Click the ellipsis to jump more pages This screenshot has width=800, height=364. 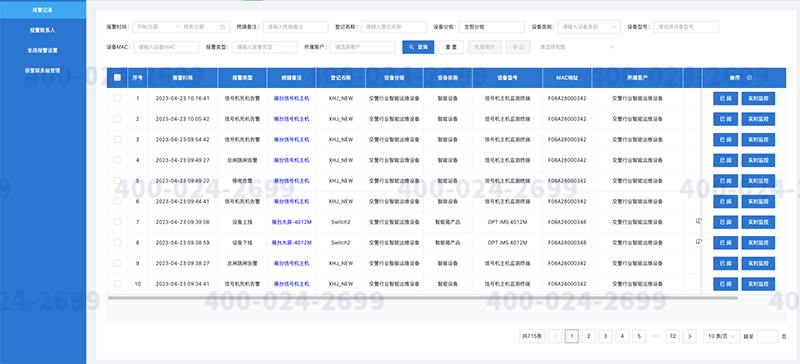(656, 336)
